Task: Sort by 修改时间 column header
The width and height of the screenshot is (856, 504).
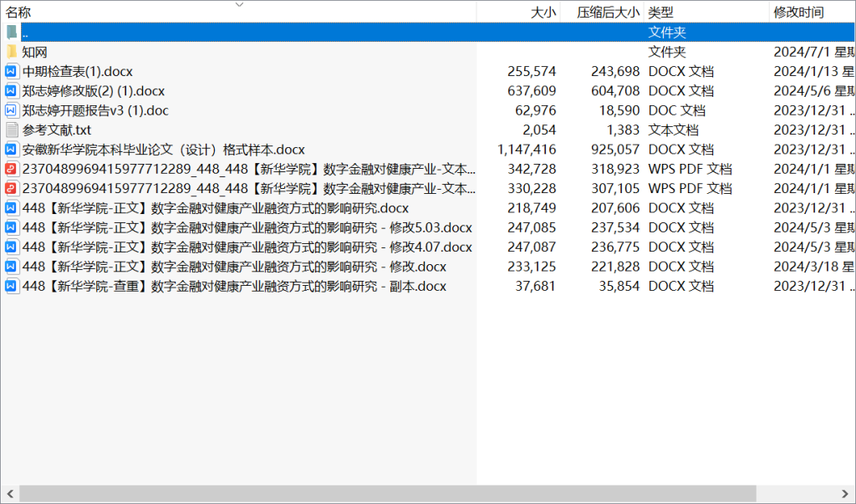Action: click(798, 13)
